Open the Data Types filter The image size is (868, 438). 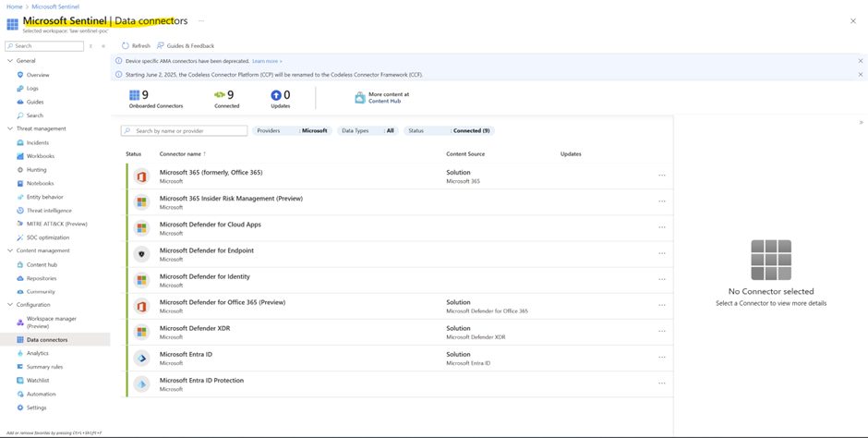click(368, 130)
